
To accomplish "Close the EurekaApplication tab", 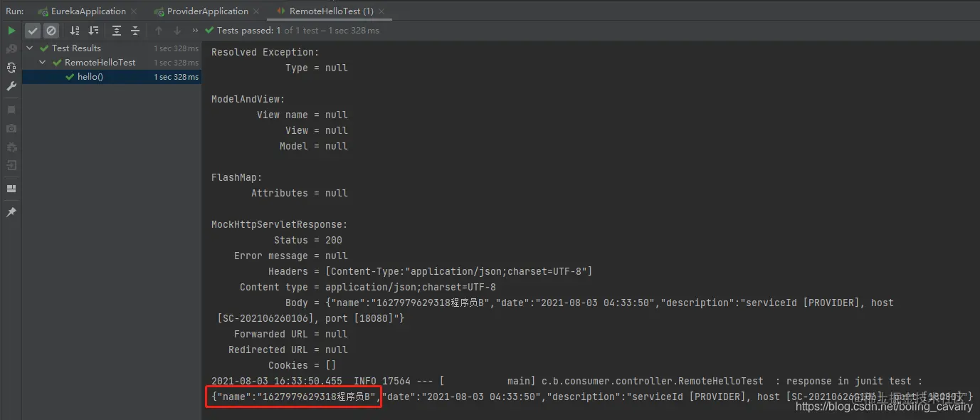I will pyautogui.click(x=134, y=11).
